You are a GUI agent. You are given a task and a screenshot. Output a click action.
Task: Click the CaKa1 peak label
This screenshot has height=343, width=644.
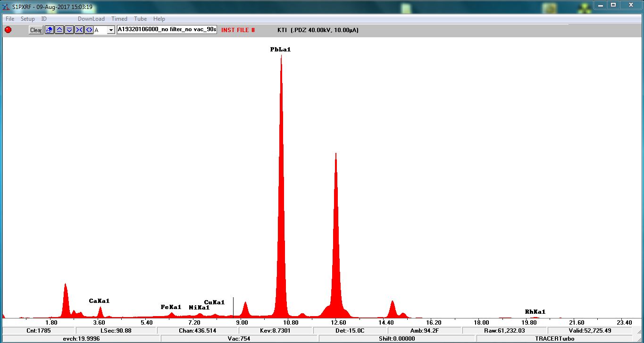tap(99, 301)
